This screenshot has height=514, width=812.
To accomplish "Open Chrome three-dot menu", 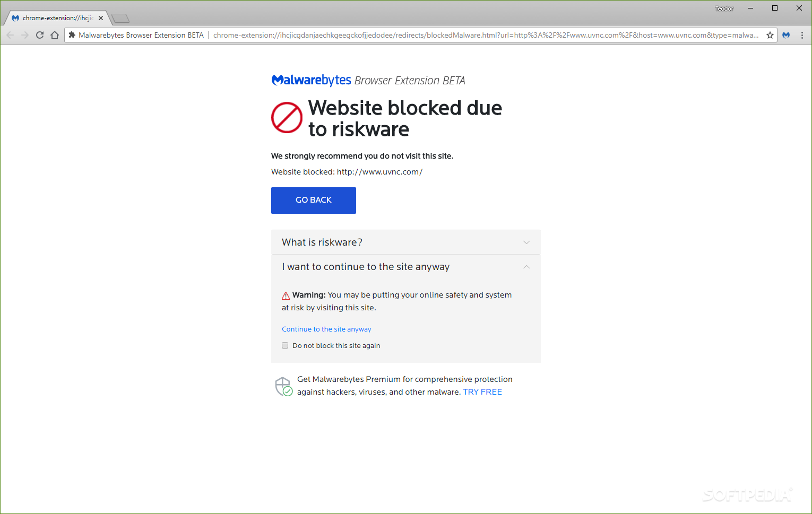I will [x=802, y=35].
